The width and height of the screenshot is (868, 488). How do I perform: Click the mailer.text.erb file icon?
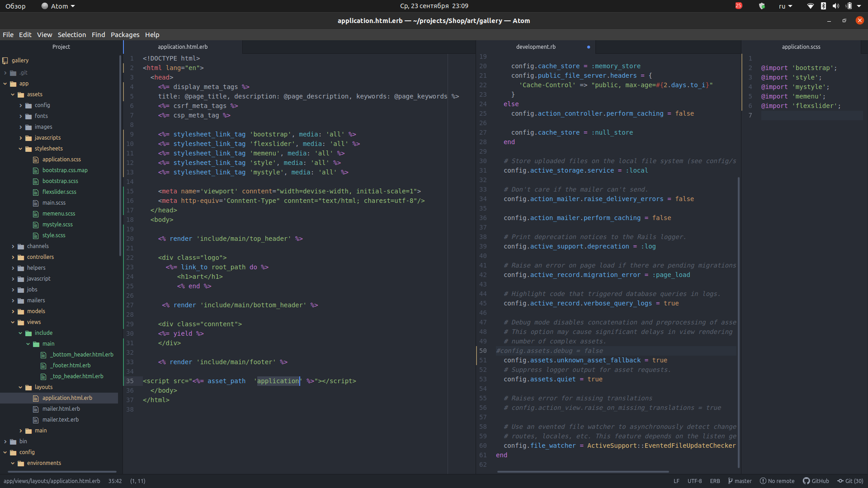(x=36, y=420)
